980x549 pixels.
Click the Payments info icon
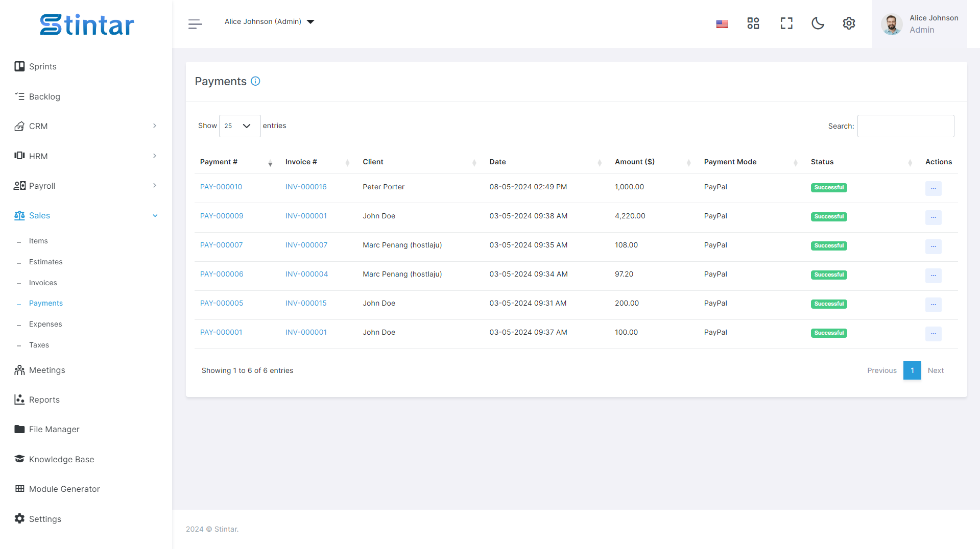[255, 81]
